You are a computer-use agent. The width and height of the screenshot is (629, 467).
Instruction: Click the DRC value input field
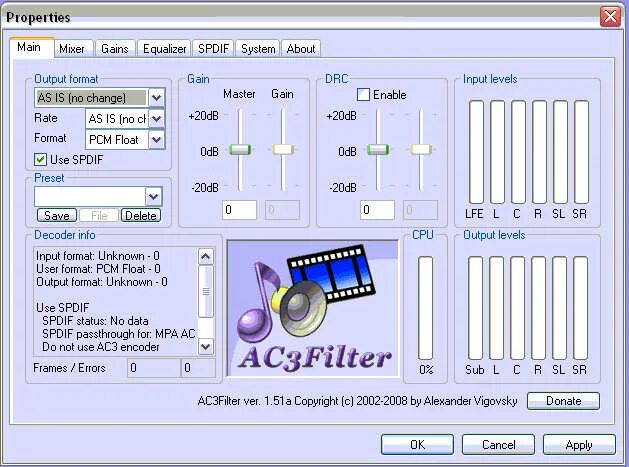[x=377, y=210]
